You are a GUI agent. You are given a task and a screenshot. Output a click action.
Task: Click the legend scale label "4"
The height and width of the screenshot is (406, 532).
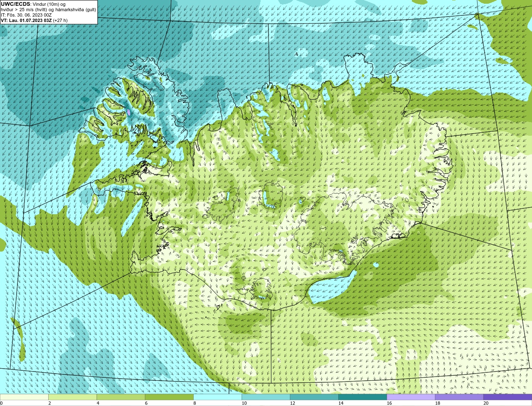(x=98, y=403)
